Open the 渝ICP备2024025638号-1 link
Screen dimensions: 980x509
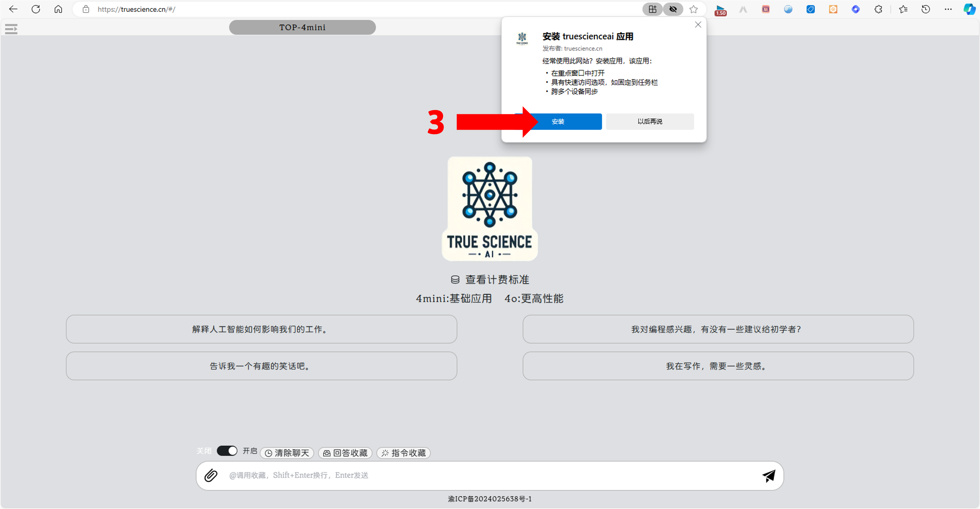coord(490,499)
